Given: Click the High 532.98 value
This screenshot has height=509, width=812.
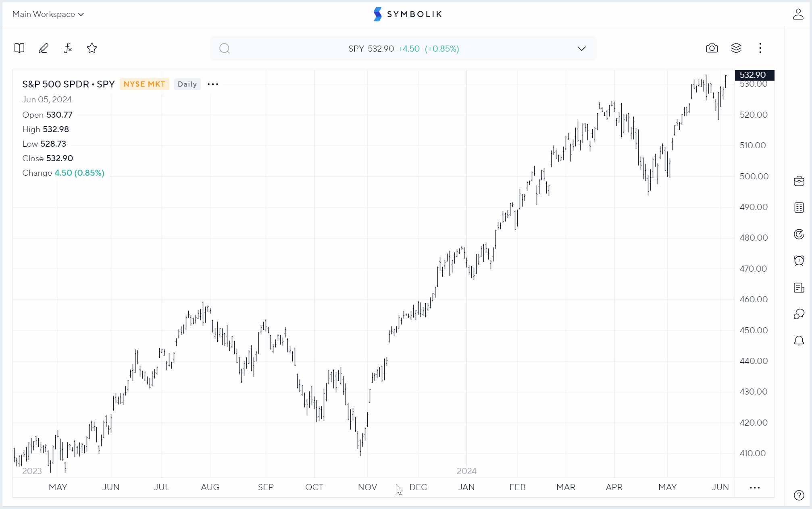Looking at the screenshot, I should [x=56, y=129].
